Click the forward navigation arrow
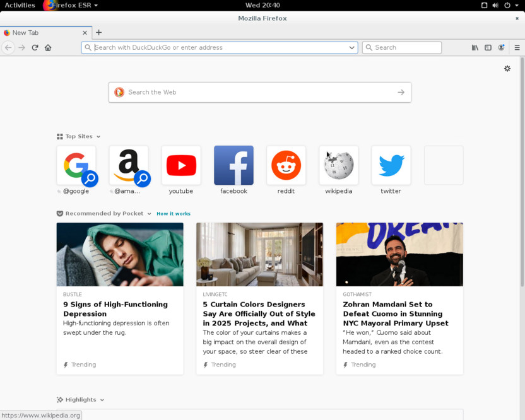This screenshot has width=525, height=420. (x=21, y=47)
